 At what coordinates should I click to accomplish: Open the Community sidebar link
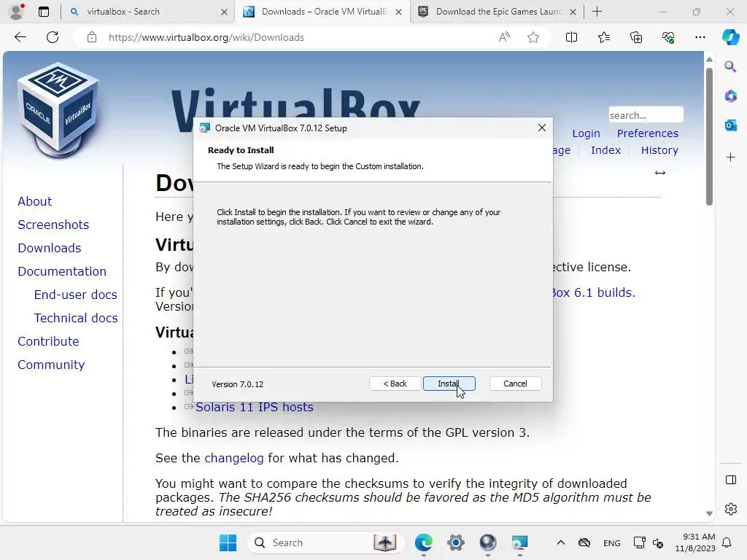click(51, 365)
